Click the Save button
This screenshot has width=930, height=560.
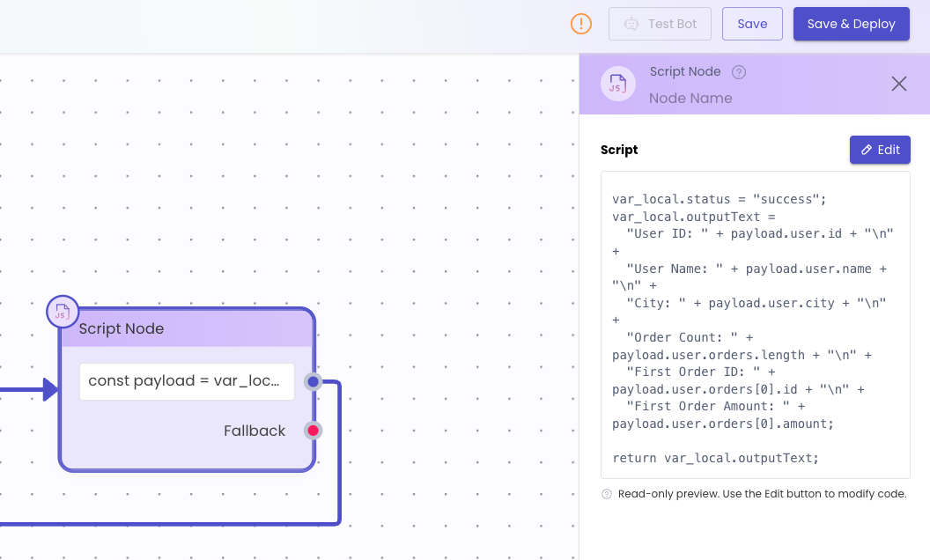click(x=752, y=24)
